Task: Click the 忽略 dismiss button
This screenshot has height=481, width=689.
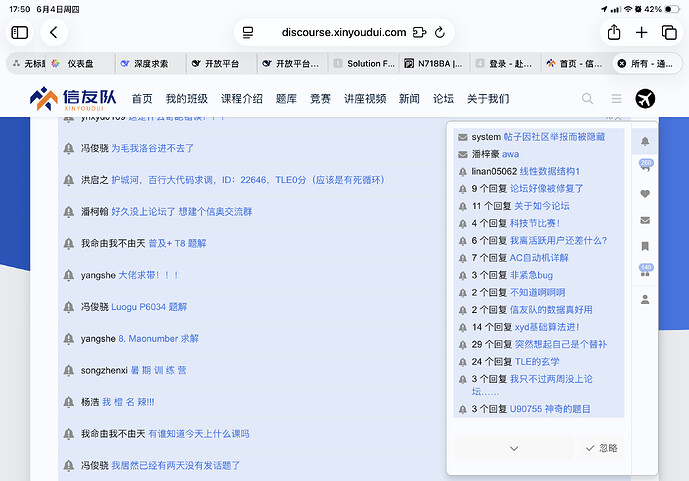Action: [602, 448]
